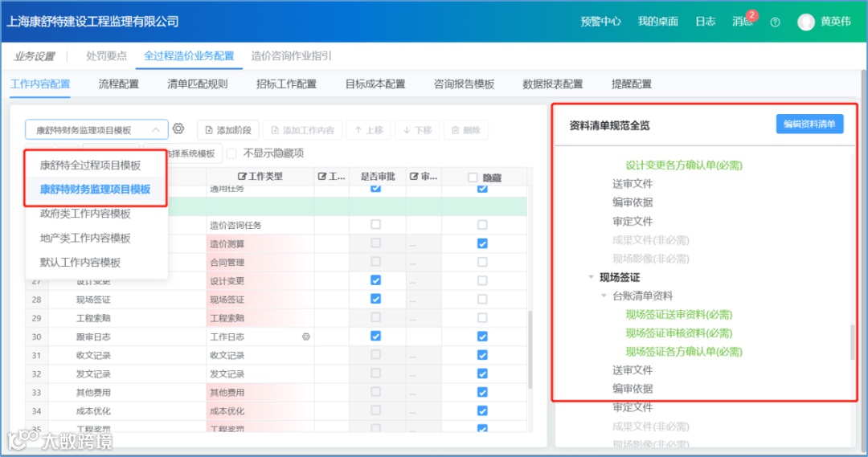Uncheck 隐藏 for the 其他费用 row

point(482,392)
